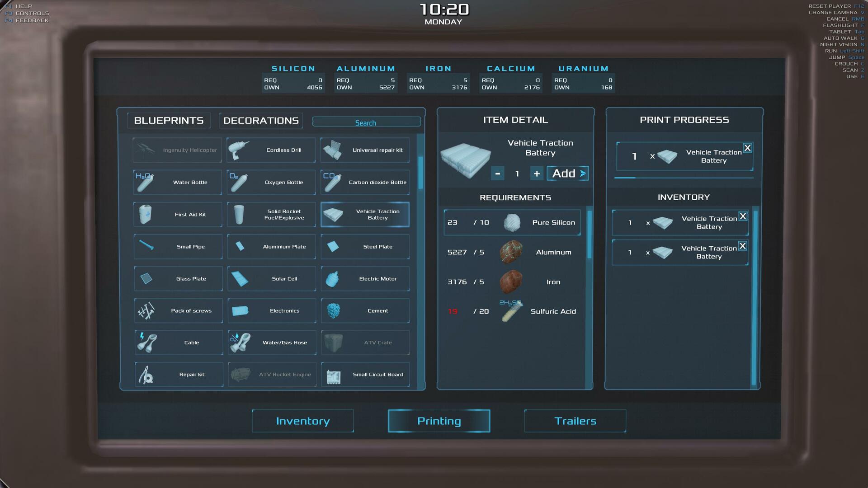Remove second Vehicle Traction Battery from inventory

point(742,246)
